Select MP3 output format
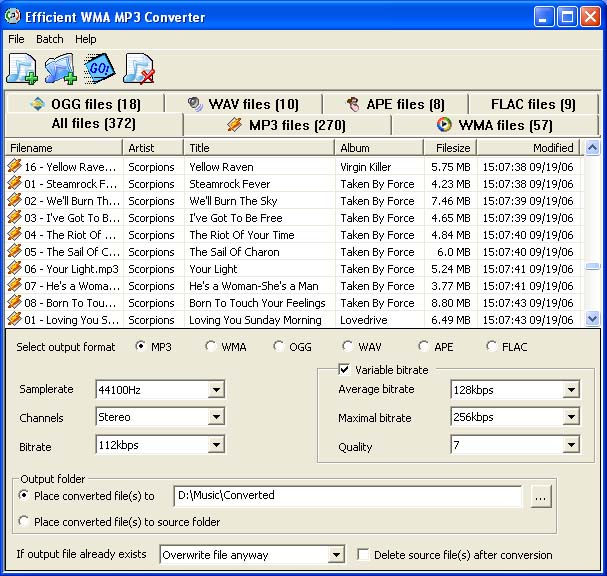The width and height of the screenshot is (607, 576). (x=140, y=346)
